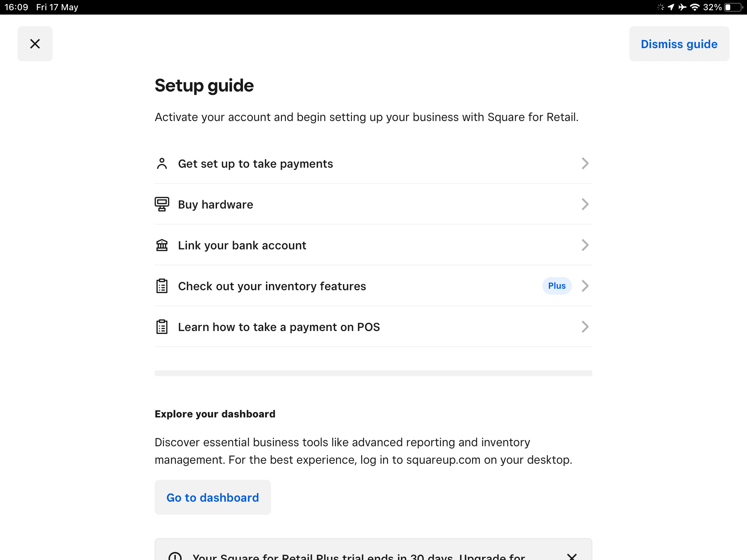Click the person icon beside take payments
Image resolution: width=747 pixels, height=560 pixels.
click(162, 164)
